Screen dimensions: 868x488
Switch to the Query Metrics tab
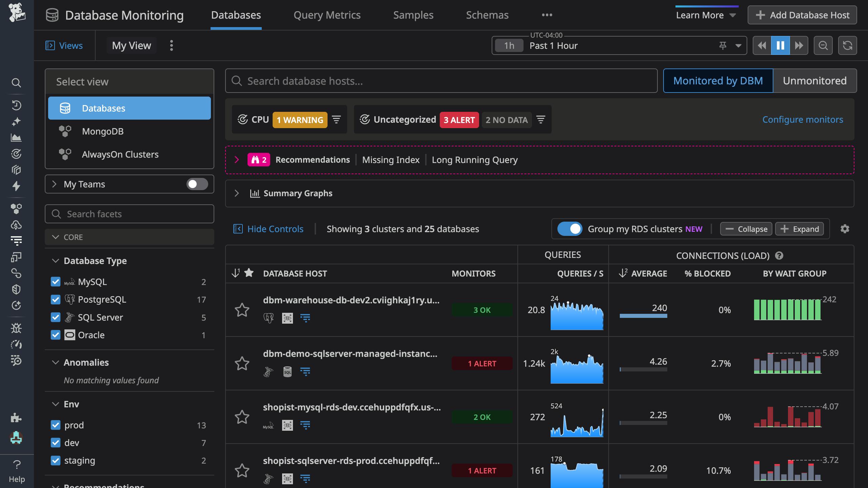point(327,15)
